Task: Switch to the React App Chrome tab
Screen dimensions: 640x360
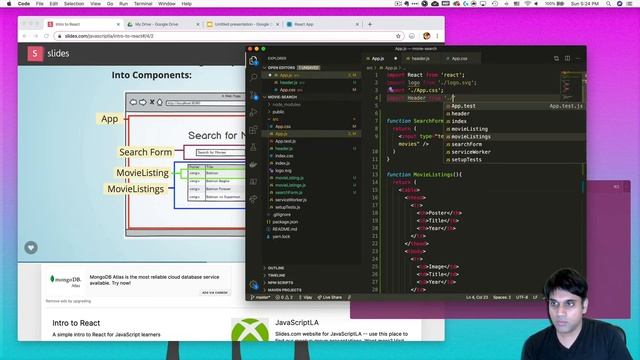Action: (322, 24)
